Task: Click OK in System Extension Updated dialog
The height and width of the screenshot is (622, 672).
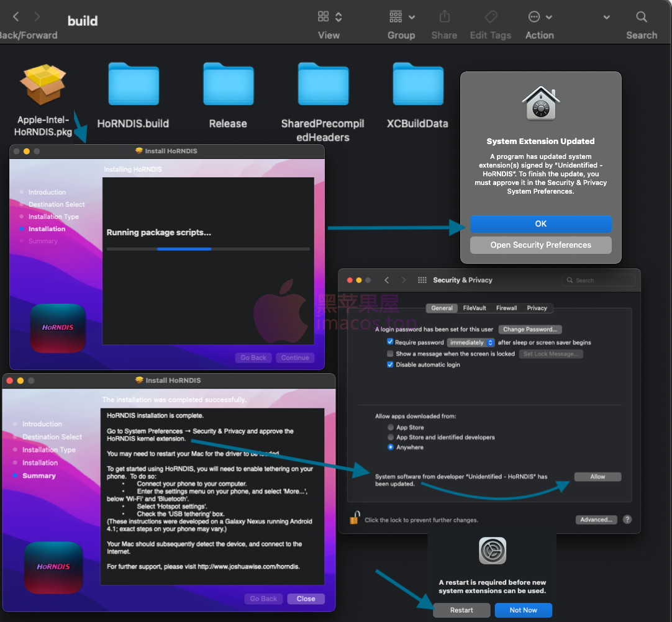Action: [x=540, y=223]
